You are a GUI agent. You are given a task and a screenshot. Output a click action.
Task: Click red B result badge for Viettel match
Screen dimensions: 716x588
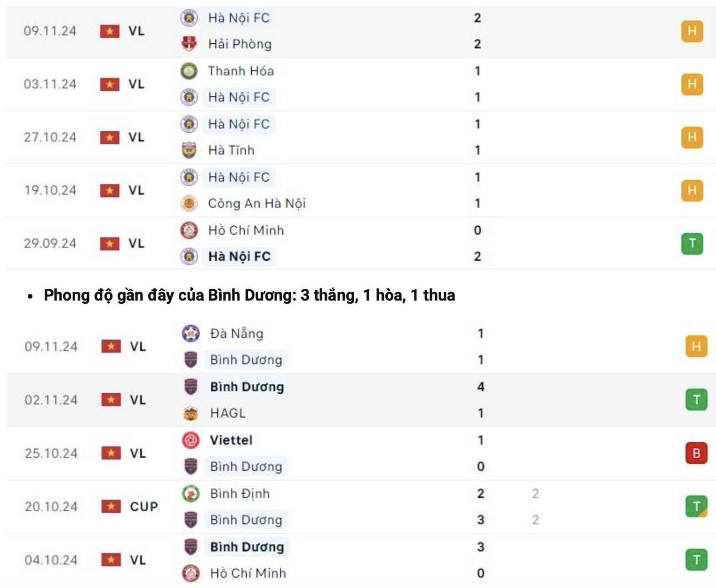click(696, 453)
